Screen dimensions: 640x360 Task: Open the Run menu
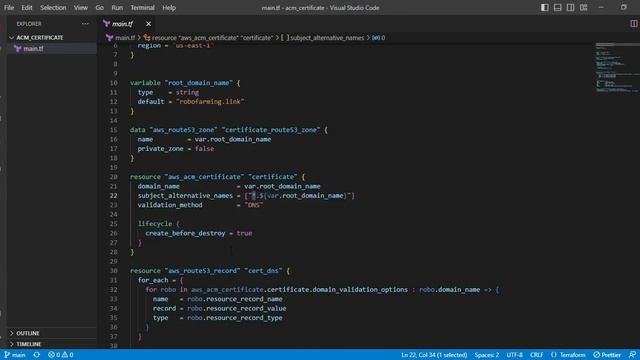coord(117,8)
